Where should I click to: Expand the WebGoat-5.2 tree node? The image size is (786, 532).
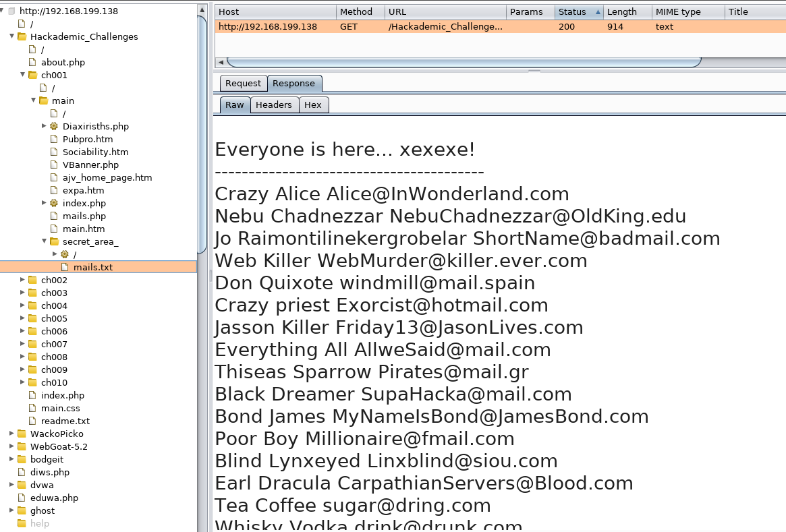click(11, 446)
